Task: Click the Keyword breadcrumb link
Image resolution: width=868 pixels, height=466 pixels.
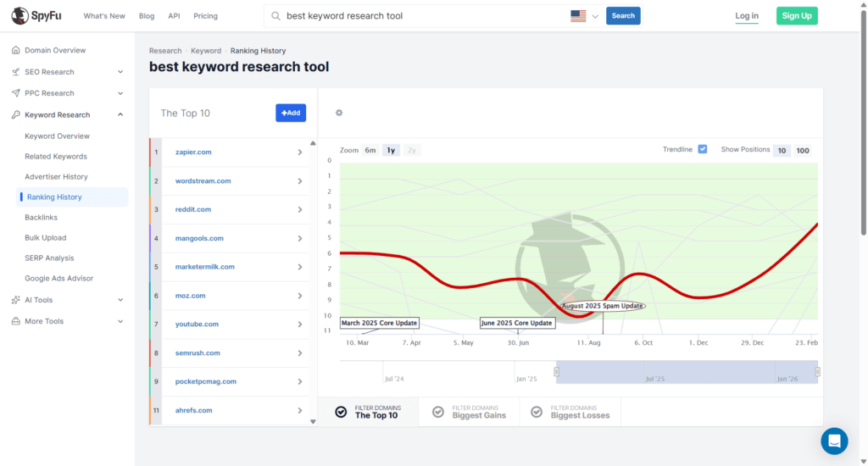Action: click(x=206, y=50)
